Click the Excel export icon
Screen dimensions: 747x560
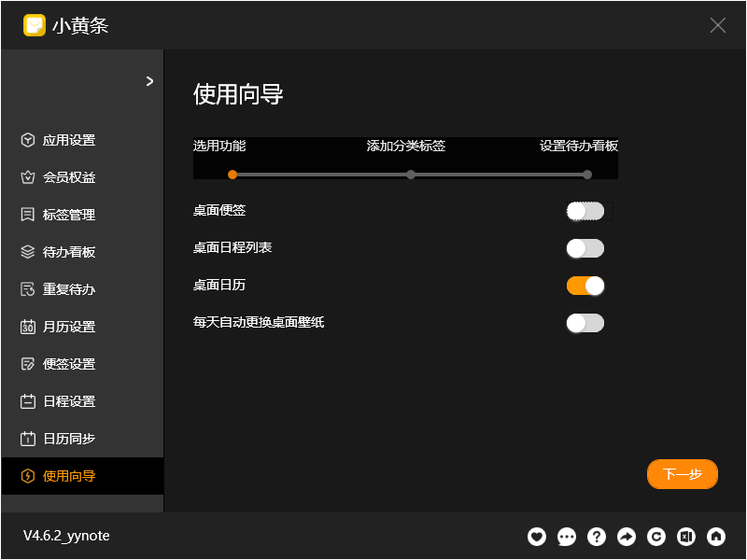pos(685,537)
